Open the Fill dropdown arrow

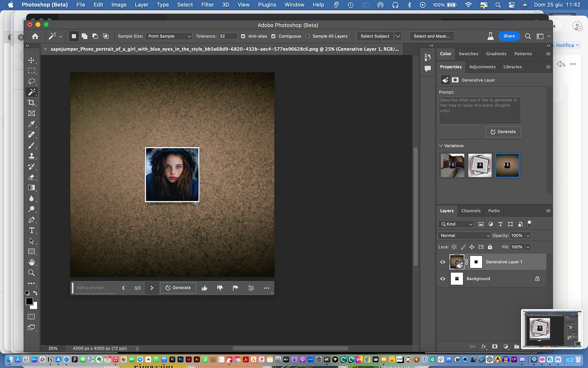(x=528, y=247)
